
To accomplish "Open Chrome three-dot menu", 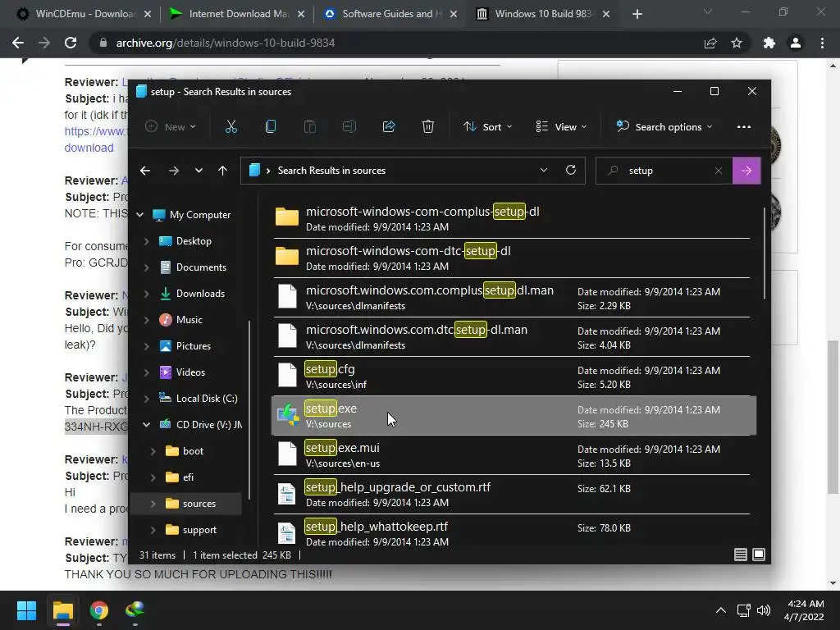I will (822, 43).
